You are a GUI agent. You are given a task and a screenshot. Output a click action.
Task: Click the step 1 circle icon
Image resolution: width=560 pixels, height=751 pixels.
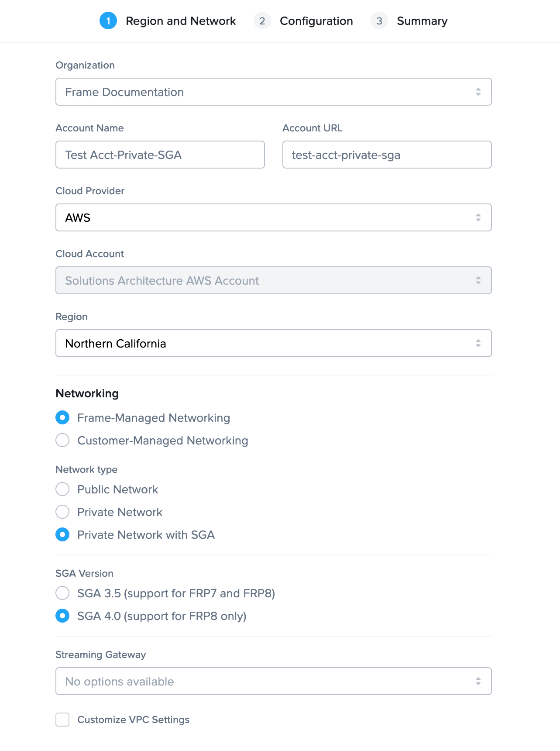pos(108,21)
